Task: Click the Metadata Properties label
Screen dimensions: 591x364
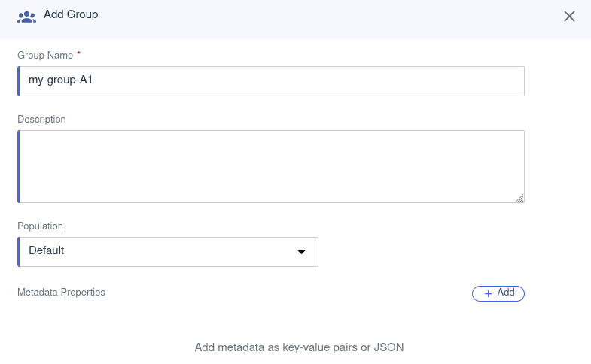Action: pos(61,292)
